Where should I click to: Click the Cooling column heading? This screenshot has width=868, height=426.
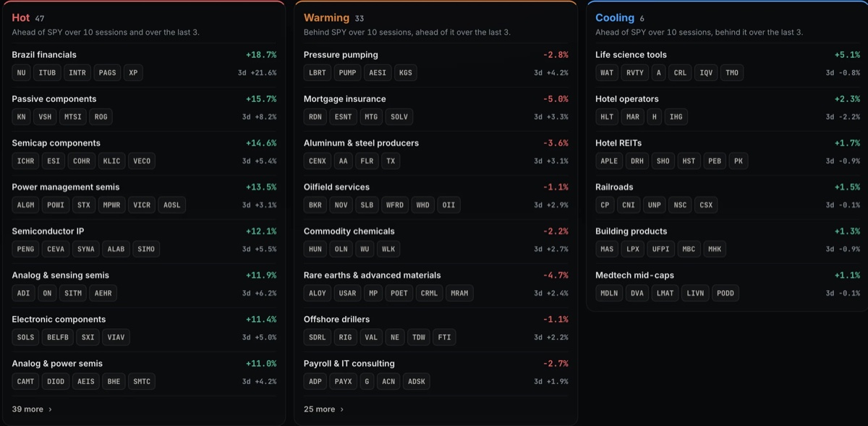click(615, 18)
